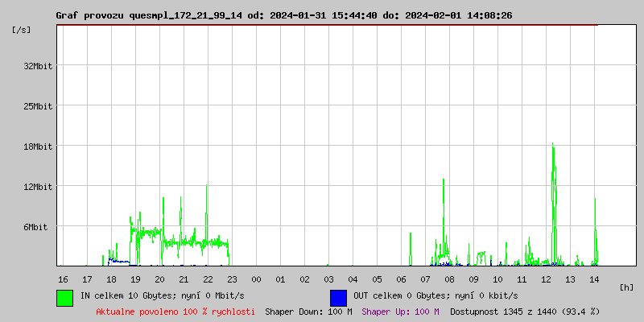Viewport: 644px width, 322px height.
Task: Click the green IN legend swatch
Action: (x=64, y=297)
